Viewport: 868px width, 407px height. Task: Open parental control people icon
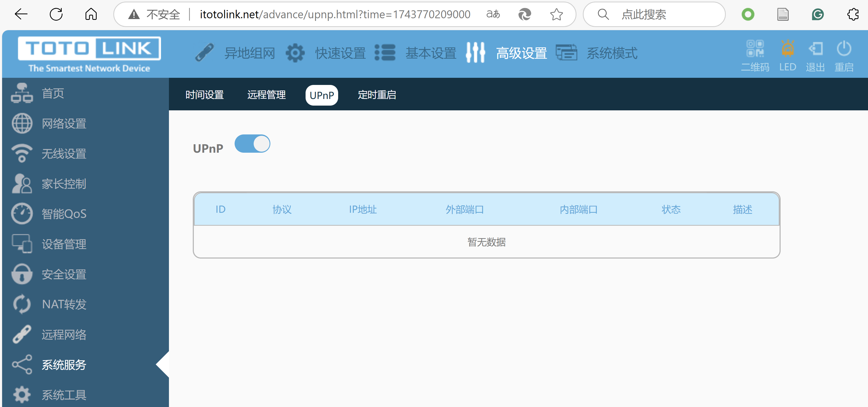click(x=22, y=183)
